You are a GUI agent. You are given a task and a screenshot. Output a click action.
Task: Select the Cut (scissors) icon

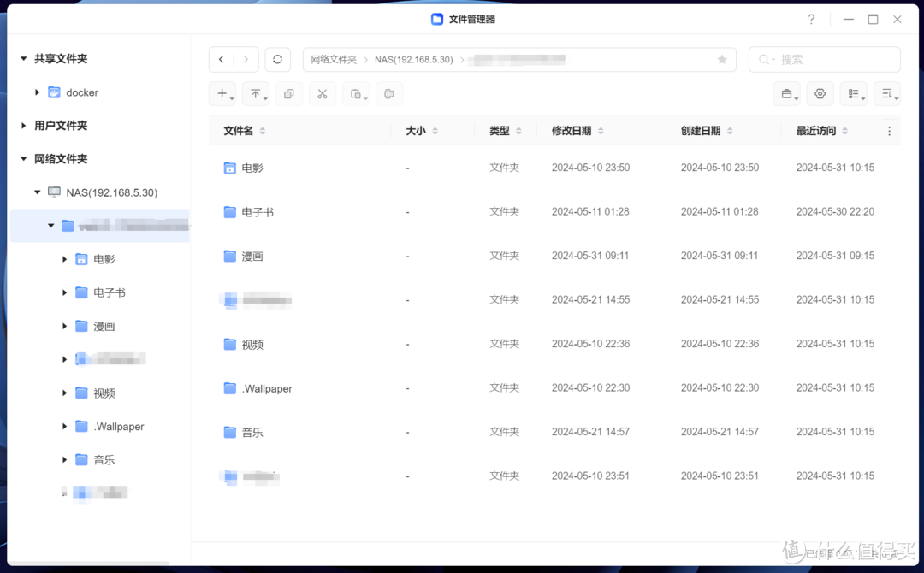[322, 93]
